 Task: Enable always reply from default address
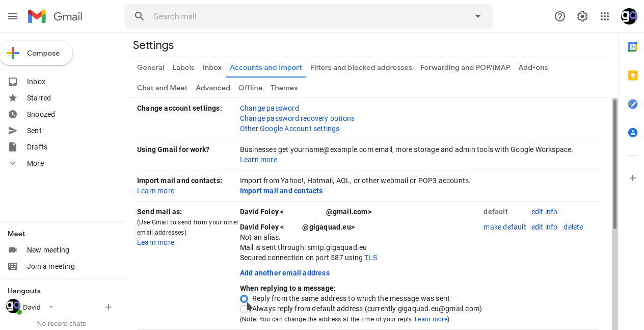point(244,309)
